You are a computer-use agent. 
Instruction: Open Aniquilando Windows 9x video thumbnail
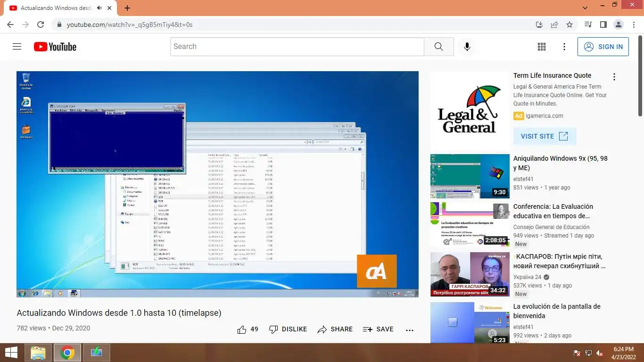coord(470,176)
